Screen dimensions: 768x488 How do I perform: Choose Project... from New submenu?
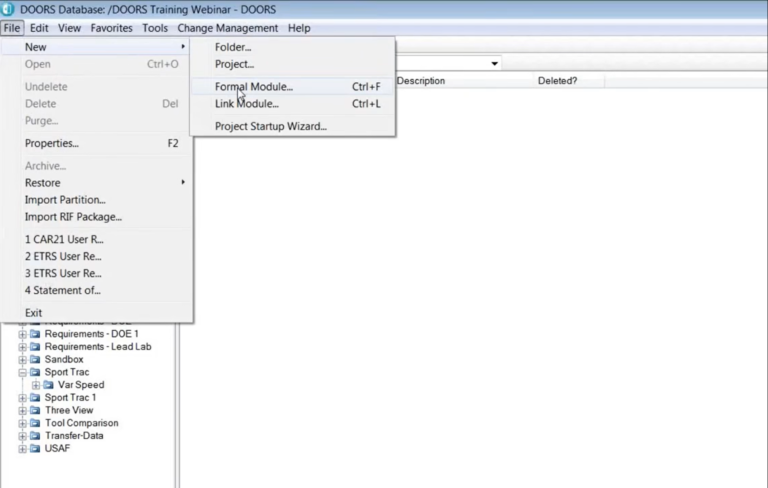[292, 64]
